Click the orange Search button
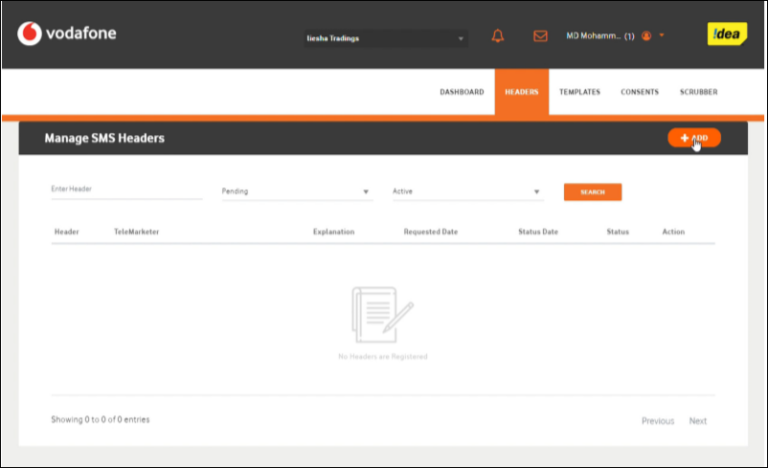This screenshot has width=768, height=468. pos(592,192)
